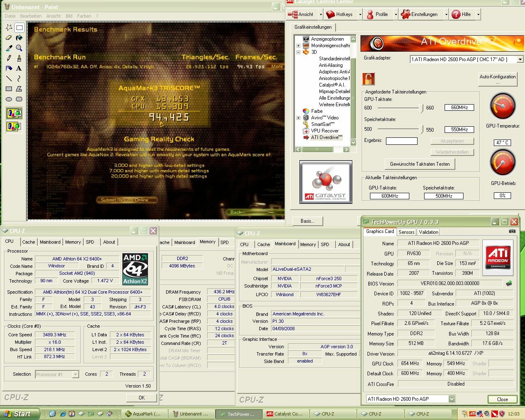Click the Catalyst tree scrollbar down arrow

353,142
